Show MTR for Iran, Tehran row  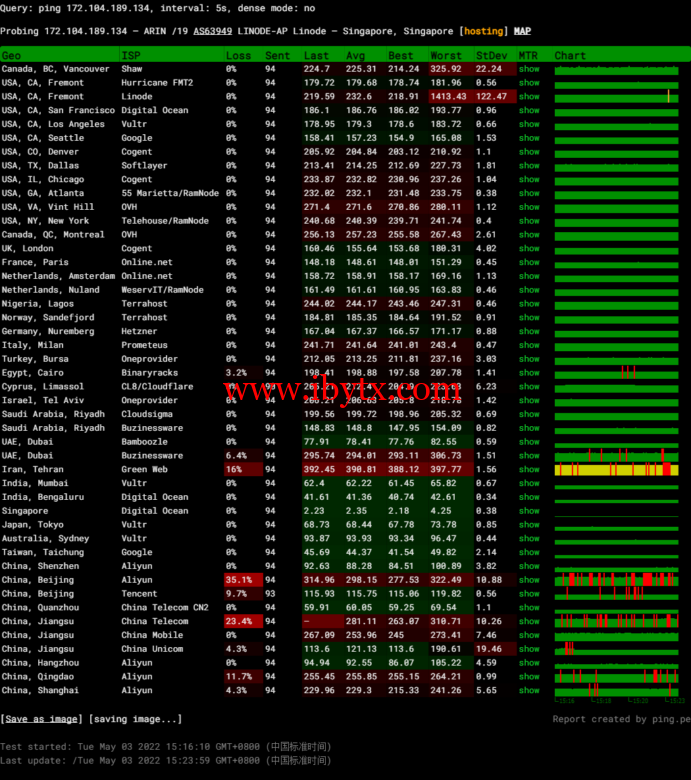point(529,469)
